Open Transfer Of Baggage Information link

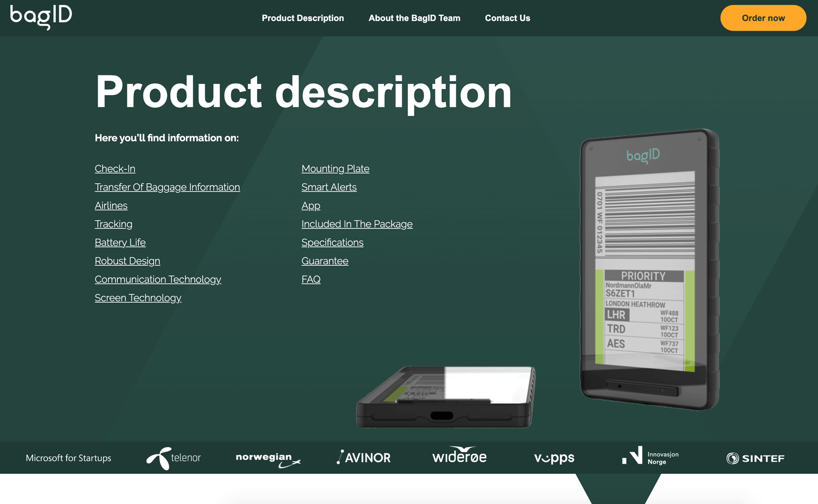[x=167, y=187]
